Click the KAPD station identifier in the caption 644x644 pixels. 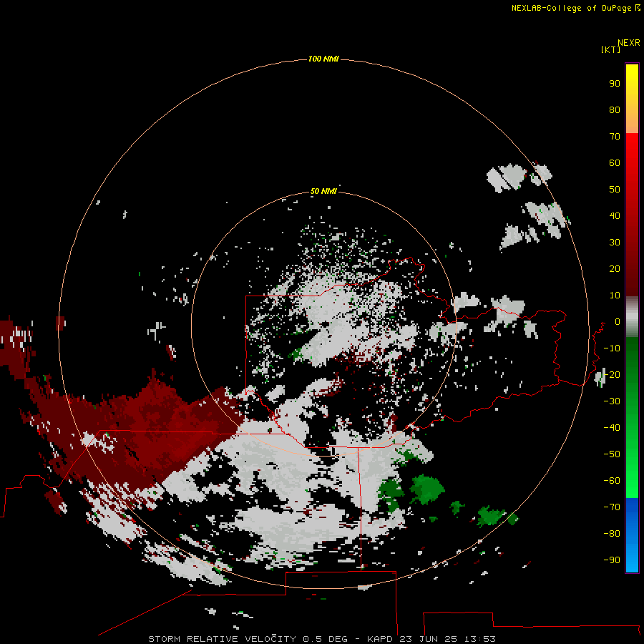pyautogui.click(x=381, y=639)
